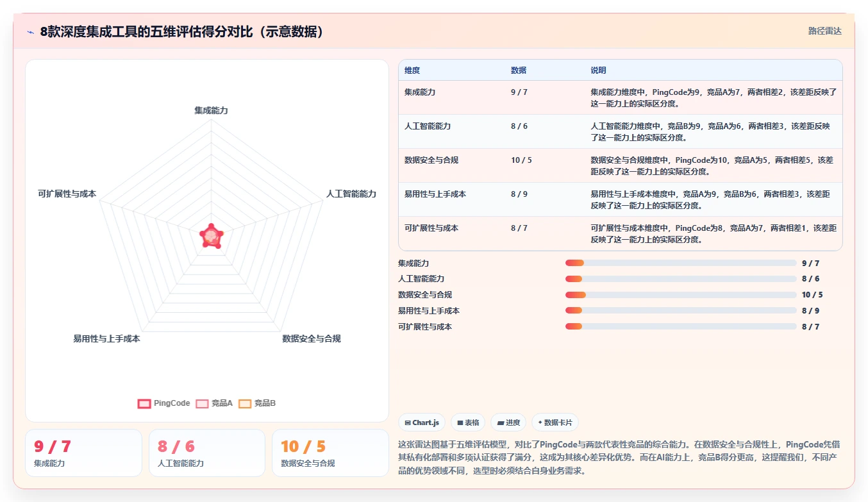Screen dimensions: 868x502
Task: Click the 路径雷达 label in the header
Action: point(824,31)
